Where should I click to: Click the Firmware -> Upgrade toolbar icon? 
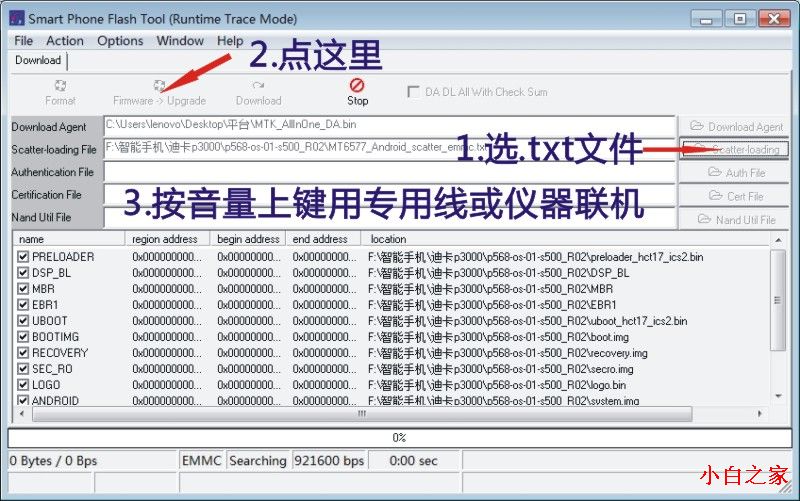click(x=159, y=85)
